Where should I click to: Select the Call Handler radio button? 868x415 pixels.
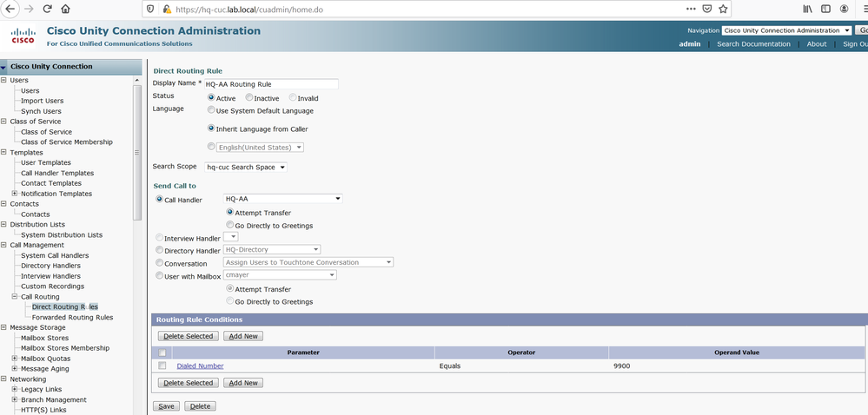click(159, 199)
